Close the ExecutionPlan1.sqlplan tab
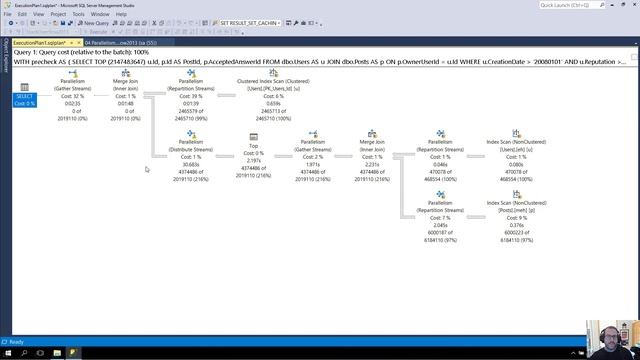The image size is (640, 360). click(78, 42)
